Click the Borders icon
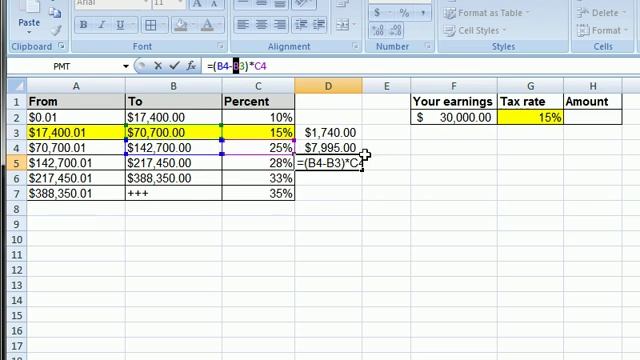The width and height of the screenshot is (640, 360). click(x=151, y=25)
